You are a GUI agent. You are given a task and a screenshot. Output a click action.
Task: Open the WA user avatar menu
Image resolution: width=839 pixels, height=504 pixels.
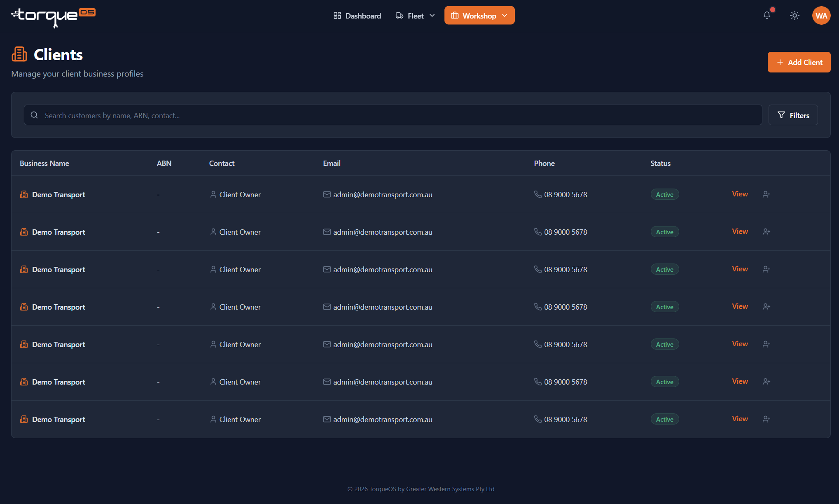tap(821, 16)
